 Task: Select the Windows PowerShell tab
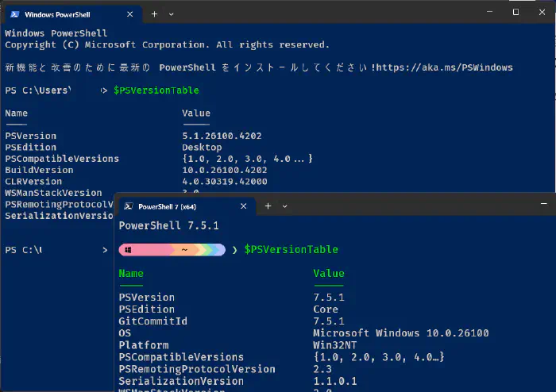point(72,14)
